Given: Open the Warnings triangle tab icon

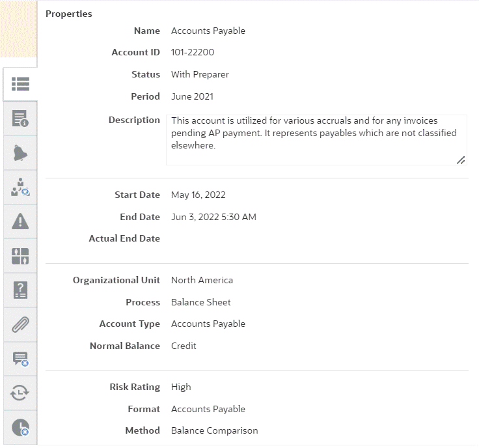Looking at the screenshot, I should click(20, 221).
